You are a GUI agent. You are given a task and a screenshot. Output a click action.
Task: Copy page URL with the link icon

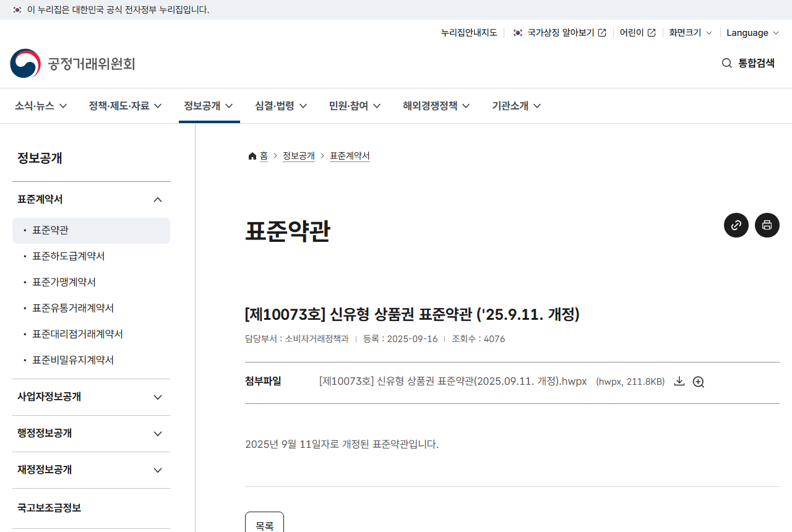click(736, 225)
